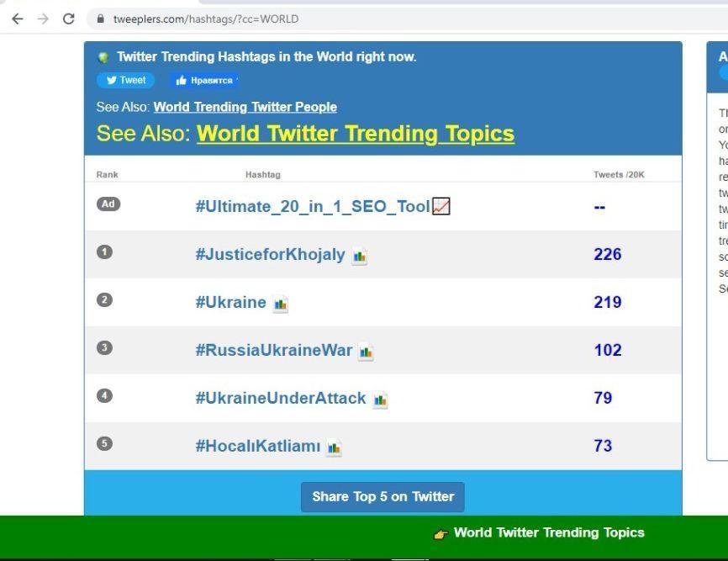Click the browser forward arrow

43,19
